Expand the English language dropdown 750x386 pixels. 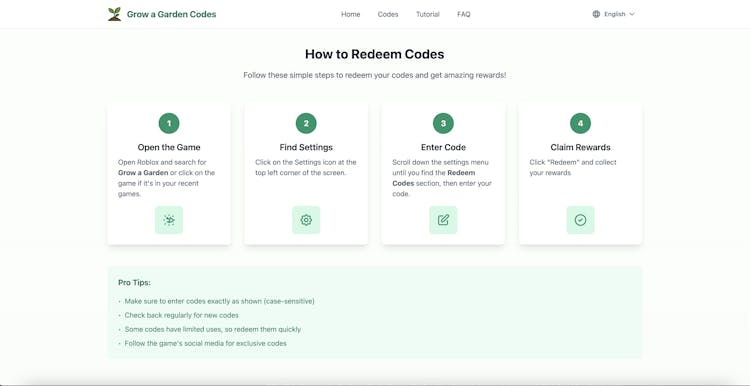pyautogui.click(x=614, y=14)
